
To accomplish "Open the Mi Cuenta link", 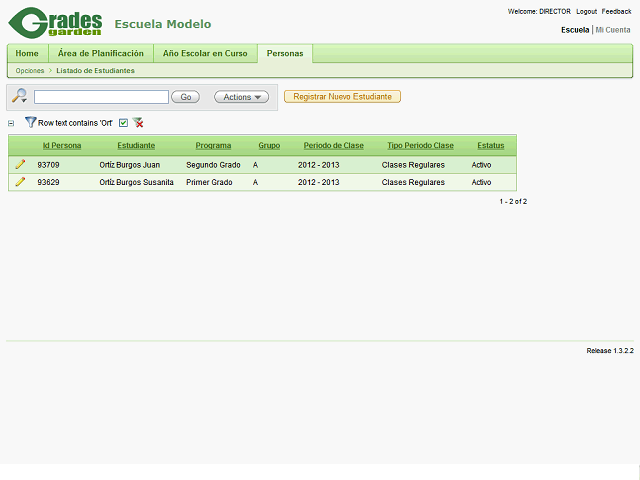I will point(613,30).
